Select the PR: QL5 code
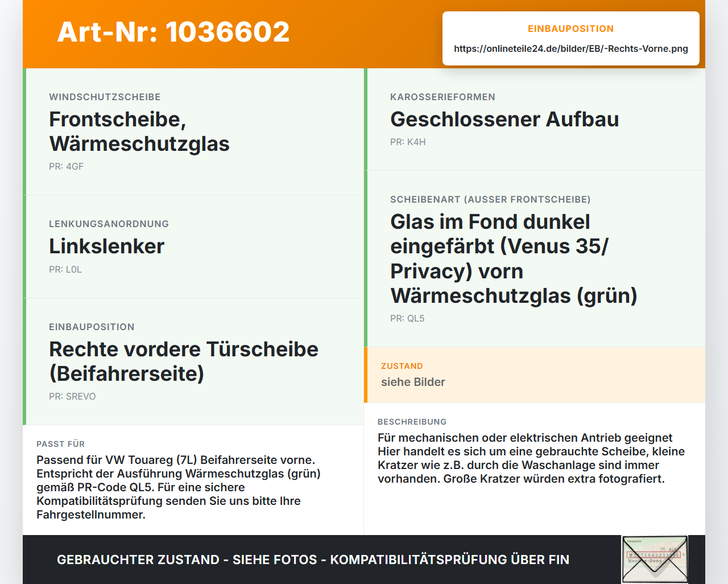This screenshot has width=728, height=584. 407,318
